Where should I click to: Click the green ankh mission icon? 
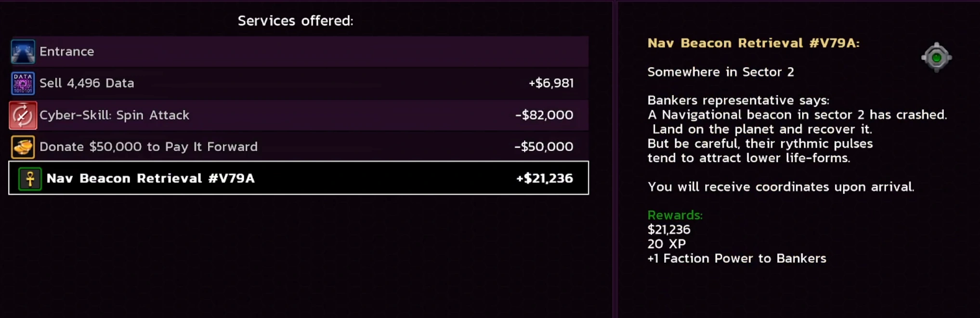30,179
